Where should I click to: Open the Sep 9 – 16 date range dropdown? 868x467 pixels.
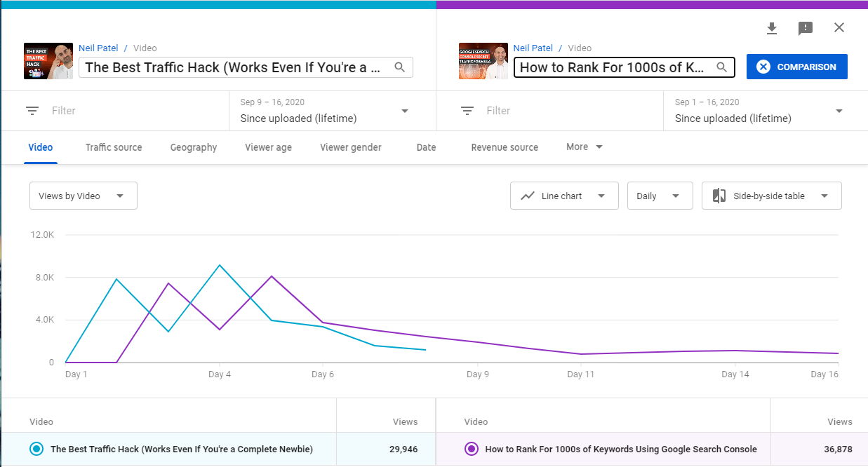point(324,111)
